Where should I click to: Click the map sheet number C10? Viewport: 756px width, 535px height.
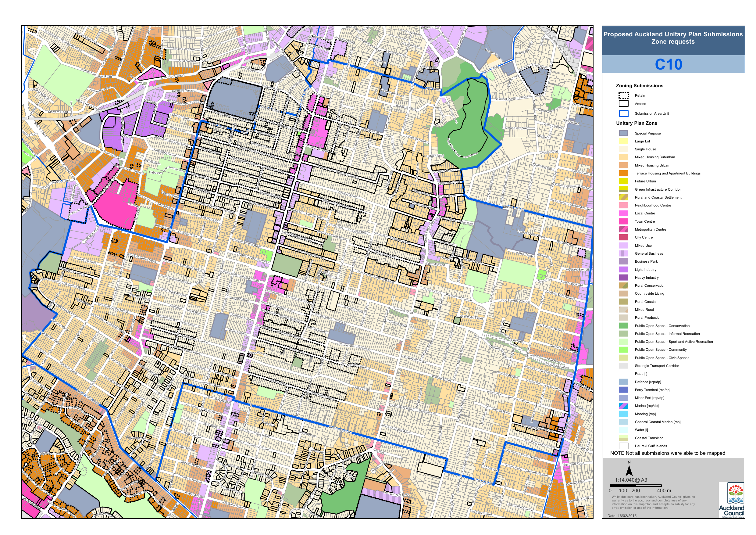tap(669, 65)
